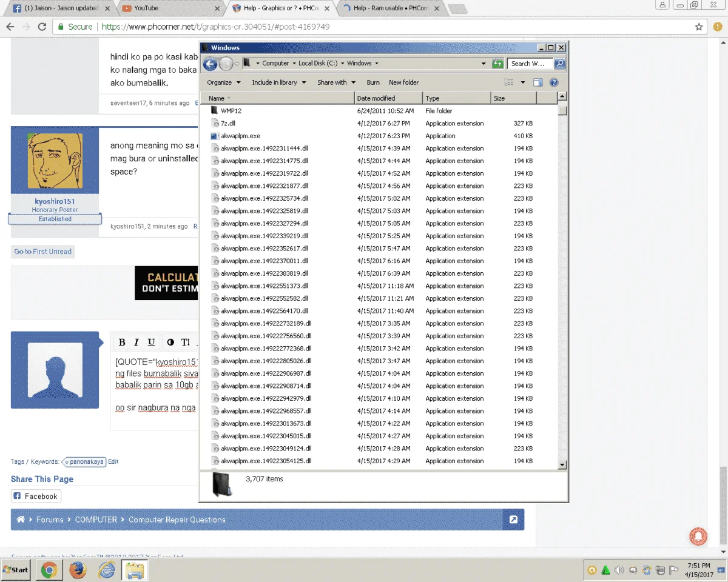The image size is (728, 582).
Task: Open the view options dropdown arrow
Action: click(x=522, y=82)
